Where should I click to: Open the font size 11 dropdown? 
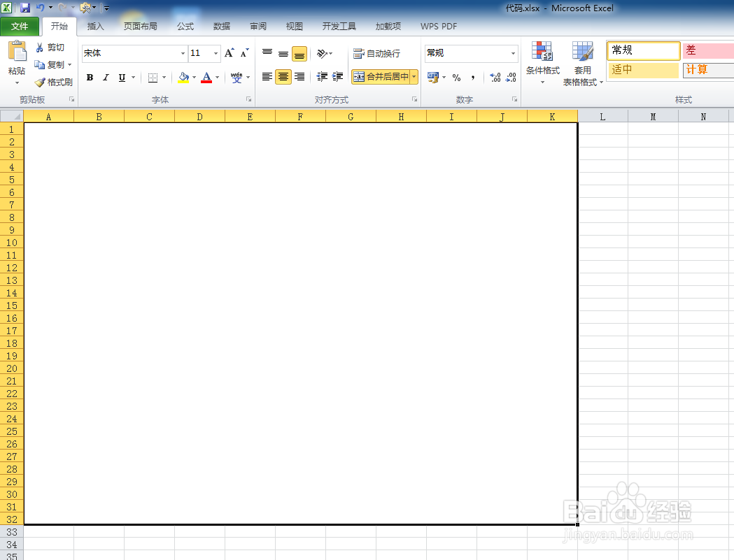[216, 53]
